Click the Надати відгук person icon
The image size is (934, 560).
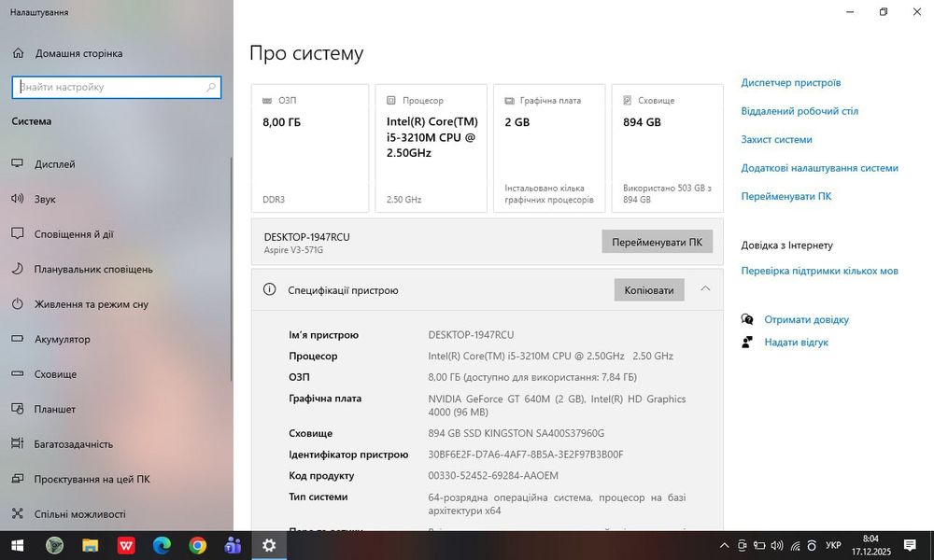(x=747, y=343)
